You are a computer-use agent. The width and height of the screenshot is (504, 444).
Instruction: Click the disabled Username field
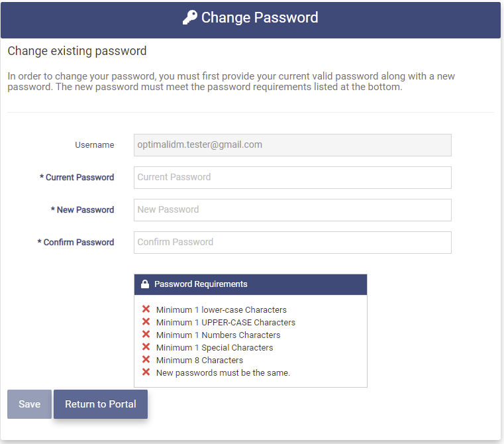pyautogui.click(x=292, y=145)
